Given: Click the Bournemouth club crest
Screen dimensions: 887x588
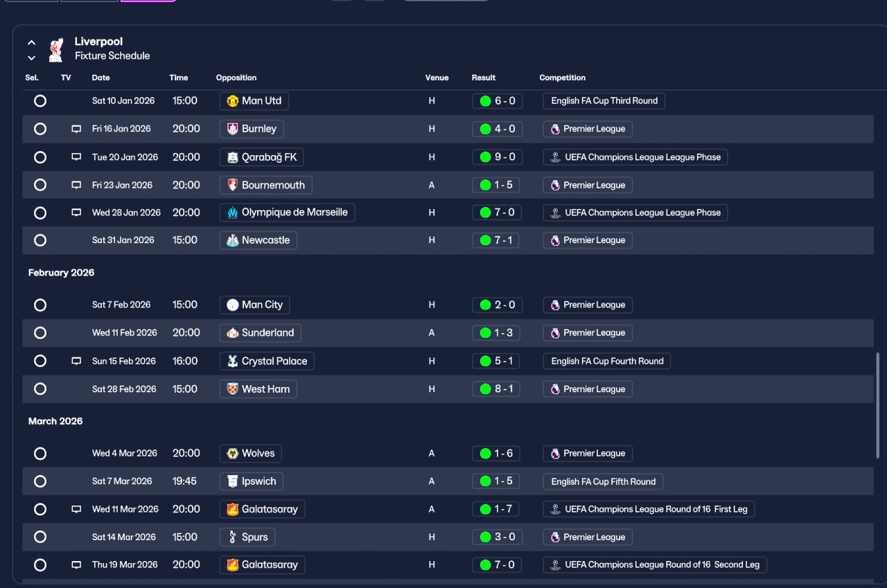Looking at the screenshot, I should (233, 185).
